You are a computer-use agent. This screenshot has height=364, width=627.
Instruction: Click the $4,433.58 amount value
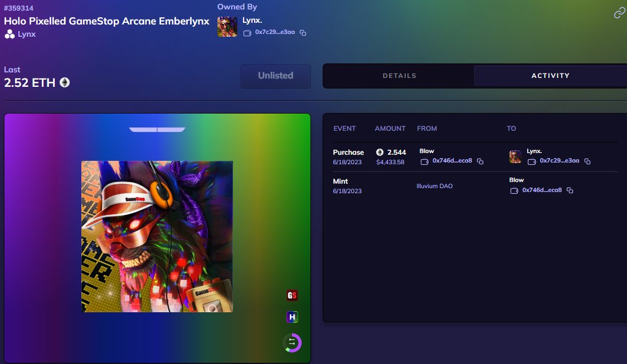(x=390, y=162)
